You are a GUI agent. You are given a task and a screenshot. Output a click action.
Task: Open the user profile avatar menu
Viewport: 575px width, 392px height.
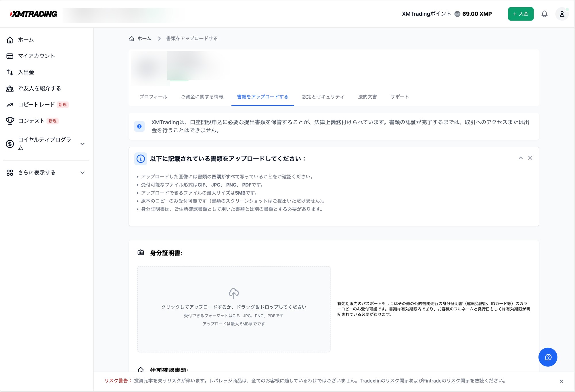562,14
